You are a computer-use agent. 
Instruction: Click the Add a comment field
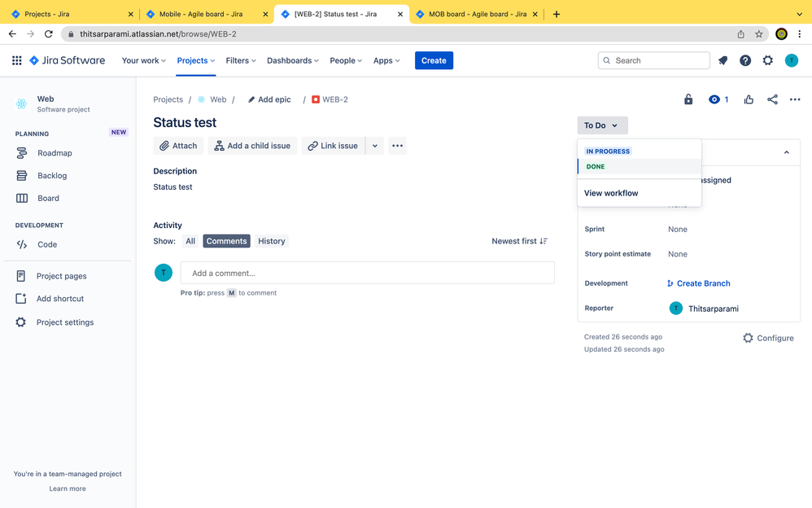coord(367,274)
